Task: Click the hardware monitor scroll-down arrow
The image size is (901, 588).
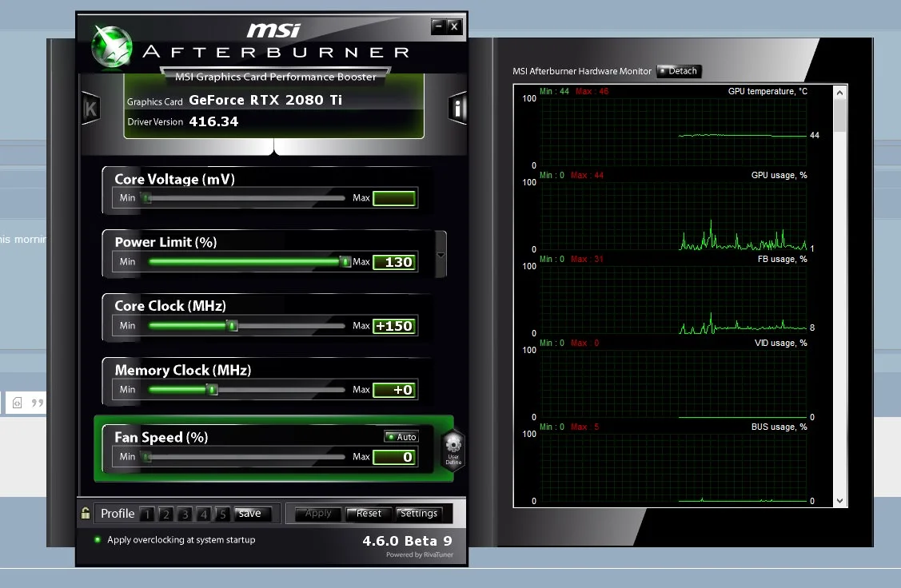Action: (840, 501)
